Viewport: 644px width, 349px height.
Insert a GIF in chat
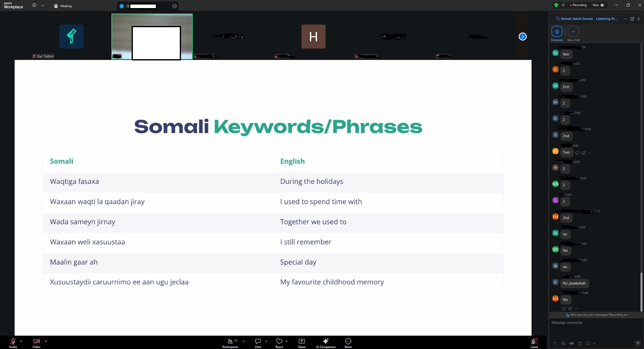coord(571,343)
